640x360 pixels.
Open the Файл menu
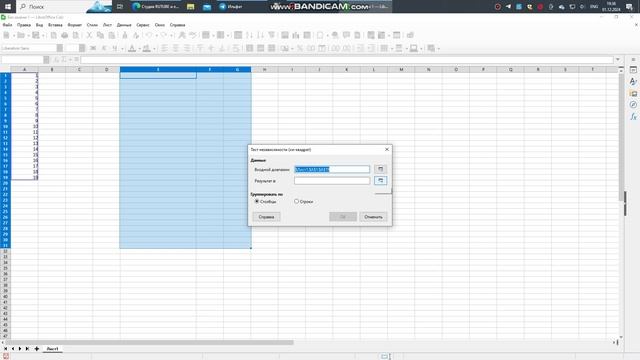[7, 25]
